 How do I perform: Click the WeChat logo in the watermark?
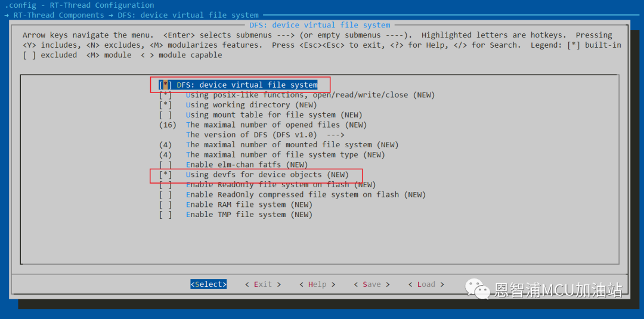(478, 289)
